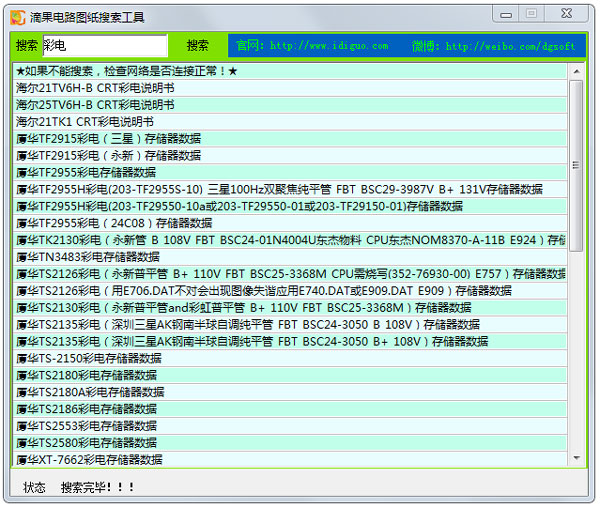
Task: Click the scroll down arrow of results list
Action: tap(577, 458)
